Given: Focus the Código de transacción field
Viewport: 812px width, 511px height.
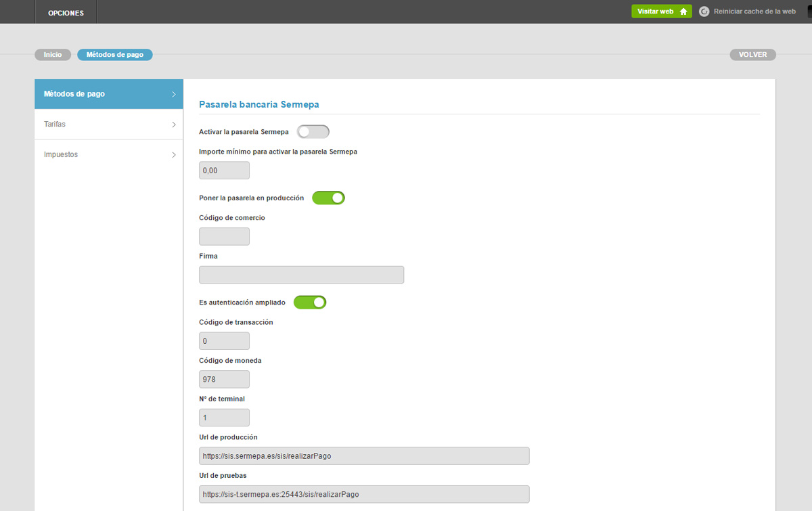Looking at the screenshot, I should click(224, 341).
